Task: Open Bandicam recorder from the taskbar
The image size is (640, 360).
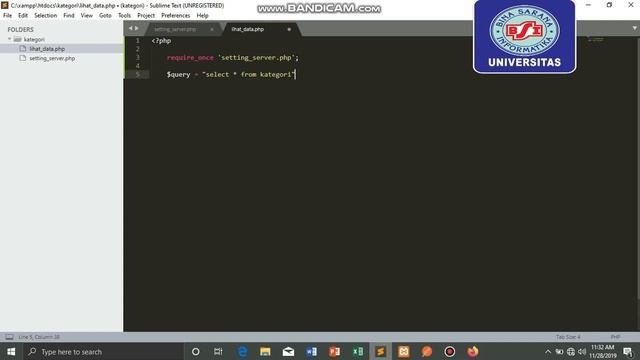Action: click(450, 351)
